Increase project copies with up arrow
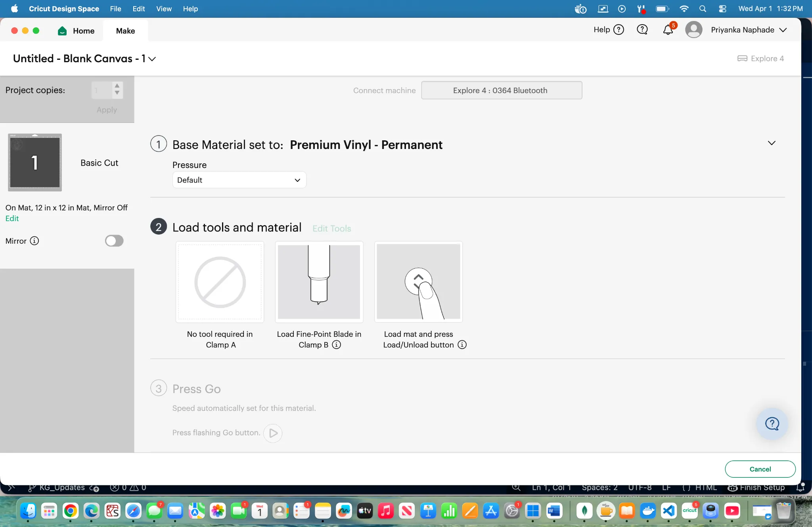The width and height of the screenshot is (812, 527). (117, 86)
